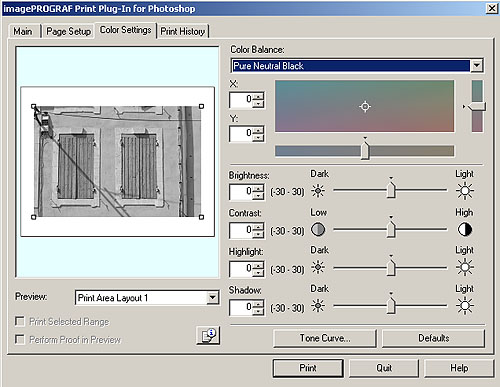Click the light sun icon beside Shadow
The image size is (500, 387).
point(465,306)
